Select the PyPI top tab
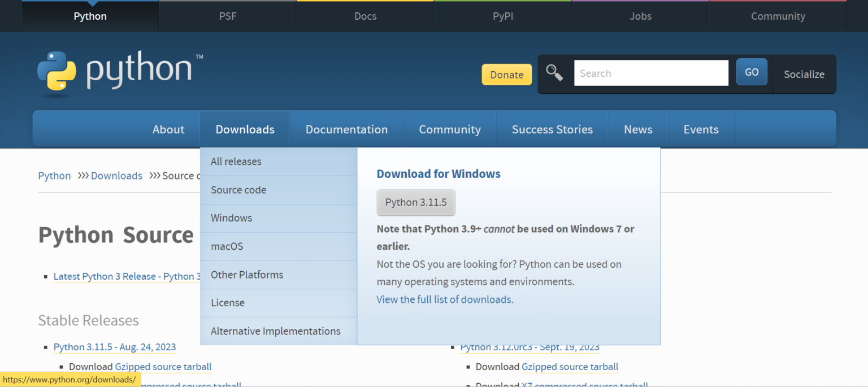Viewport: 868px width, 387px height. (x=502, y=16)
